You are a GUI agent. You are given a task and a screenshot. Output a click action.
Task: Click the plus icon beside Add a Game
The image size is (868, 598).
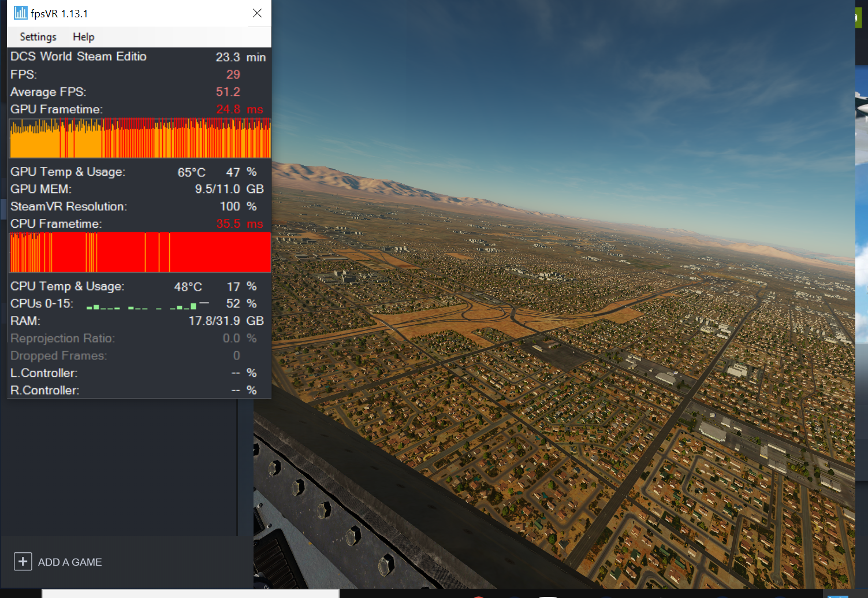point(23,561)
